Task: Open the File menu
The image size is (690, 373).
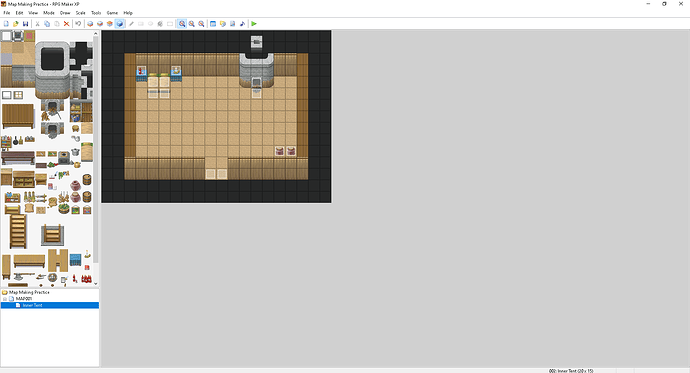Action: [7, 13]
